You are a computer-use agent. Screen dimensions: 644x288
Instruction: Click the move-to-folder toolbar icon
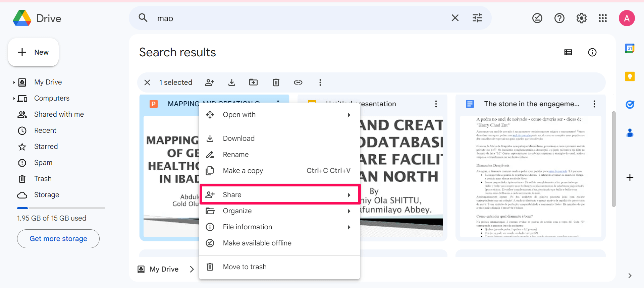point(254,82)
